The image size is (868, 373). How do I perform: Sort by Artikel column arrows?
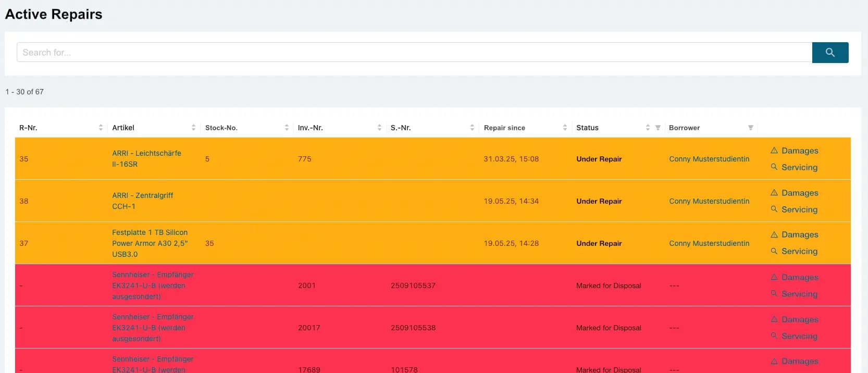click(193, 128)
